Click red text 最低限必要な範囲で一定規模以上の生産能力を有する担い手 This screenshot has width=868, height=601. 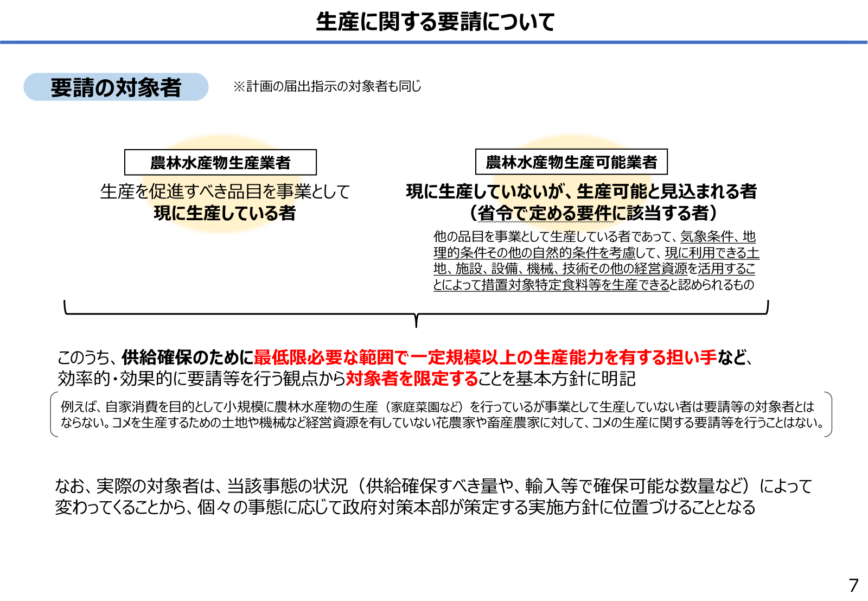486,357
